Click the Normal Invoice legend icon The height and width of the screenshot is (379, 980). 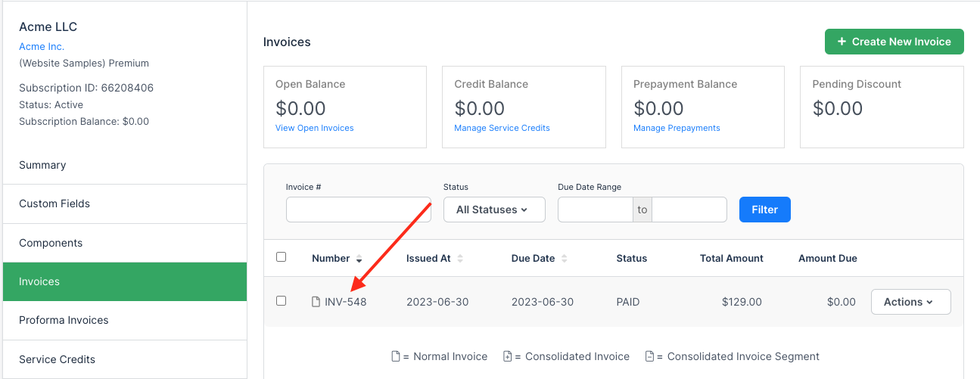[x=395, y=356]
